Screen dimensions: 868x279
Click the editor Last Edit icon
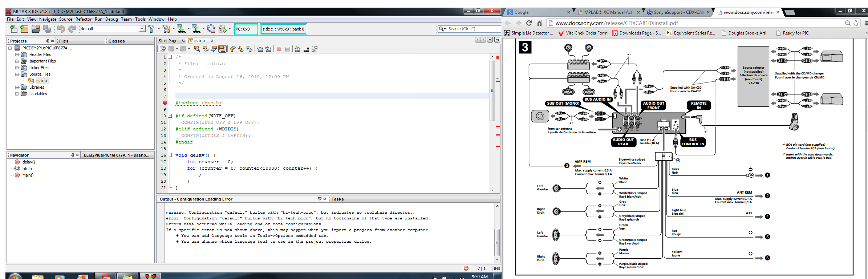tap(163, 49)
